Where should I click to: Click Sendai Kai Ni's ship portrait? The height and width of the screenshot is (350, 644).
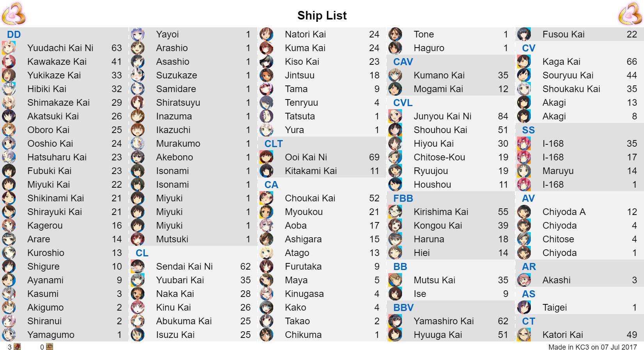(x=137, y=266)
